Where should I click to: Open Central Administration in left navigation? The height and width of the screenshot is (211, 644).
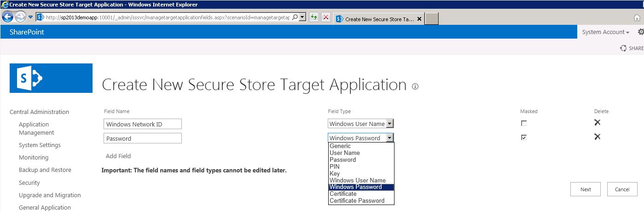tap(39, 112)
